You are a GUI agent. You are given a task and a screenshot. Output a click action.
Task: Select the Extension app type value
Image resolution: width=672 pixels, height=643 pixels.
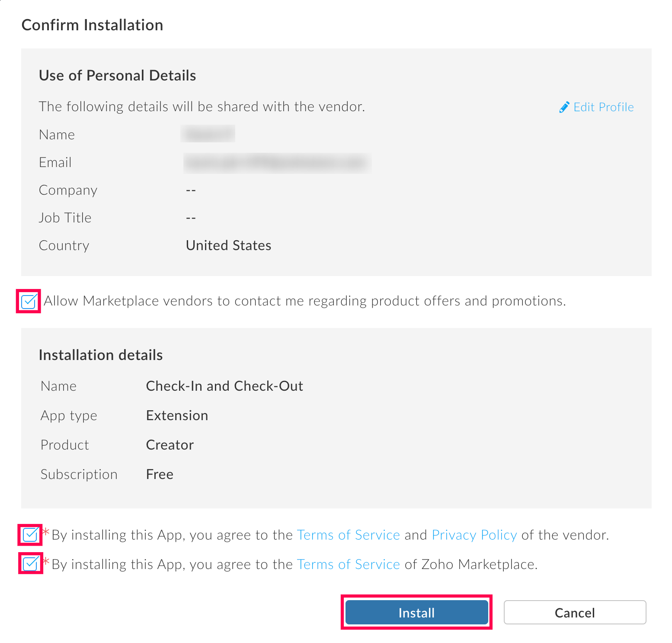pyautogui.click(x=177, y=415)
